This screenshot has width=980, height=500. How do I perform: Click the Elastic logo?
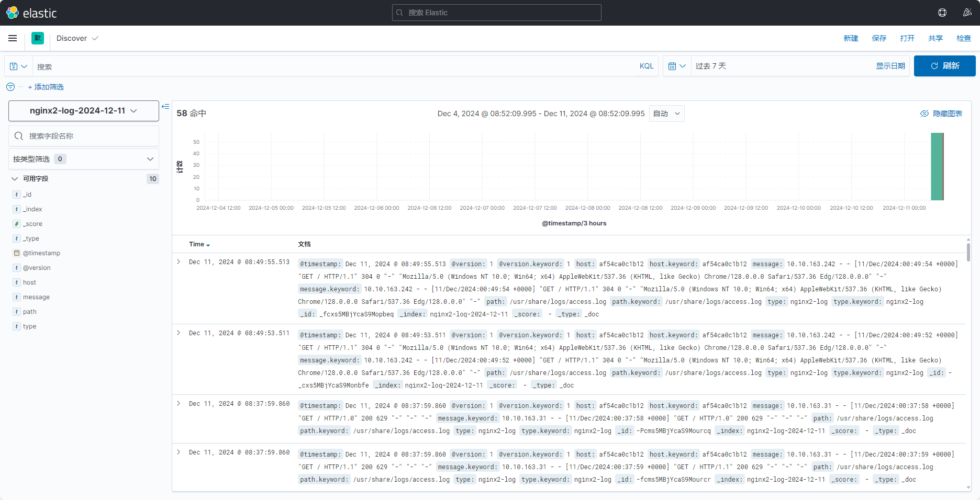[x=31, y=13]
